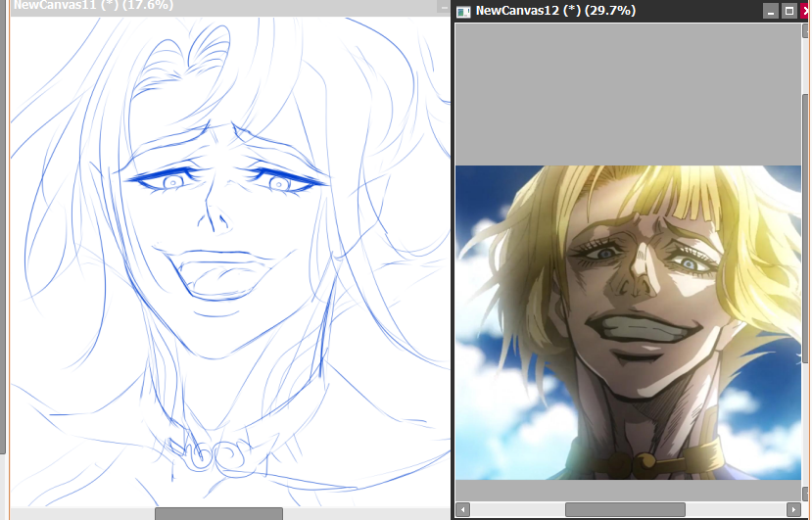Click the left arrow of NewCanvas12's horizontal scrollbar
The image size is (812, 520).
tap(463, 509)
